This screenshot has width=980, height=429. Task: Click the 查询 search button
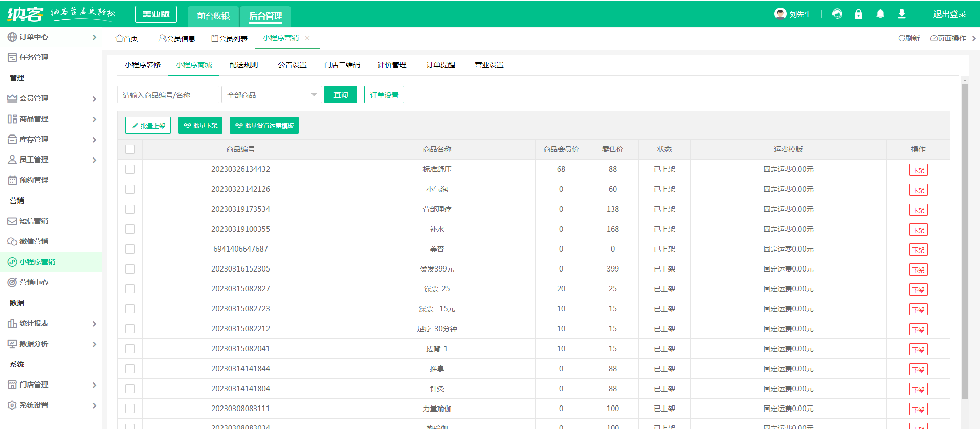[x=341, y=95]
